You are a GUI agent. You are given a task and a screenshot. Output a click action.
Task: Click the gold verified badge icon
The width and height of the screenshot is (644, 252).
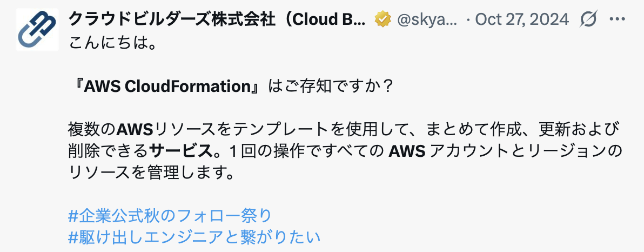(383, 19)
